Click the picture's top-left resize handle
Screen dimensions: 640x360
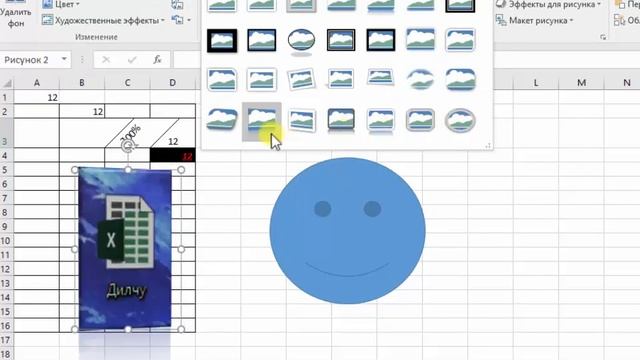[75, 169]
